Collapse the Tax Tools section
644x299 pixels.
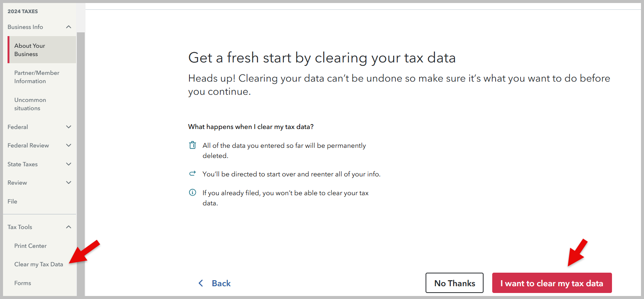(69, 227)
